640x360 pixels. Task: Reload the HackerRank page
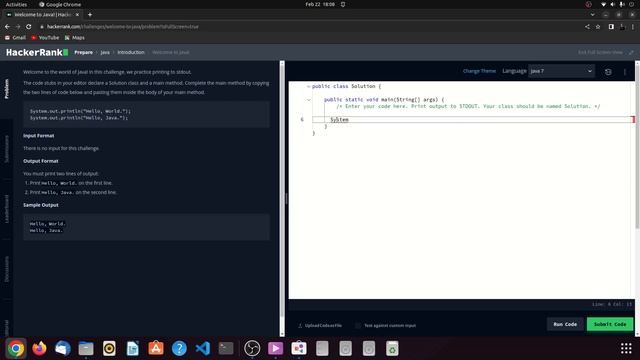tap(29, 27)
